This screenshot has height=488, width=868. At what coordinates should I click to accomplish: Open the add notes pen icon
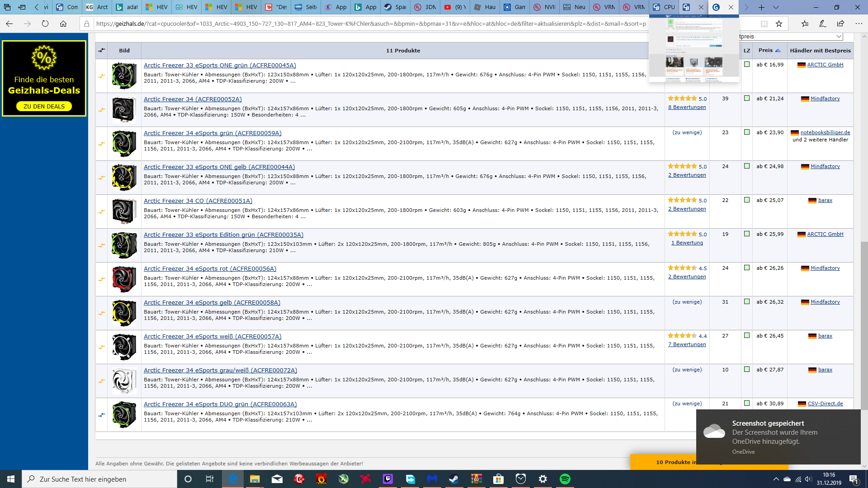pyautogui.click(x=822, y=24)
